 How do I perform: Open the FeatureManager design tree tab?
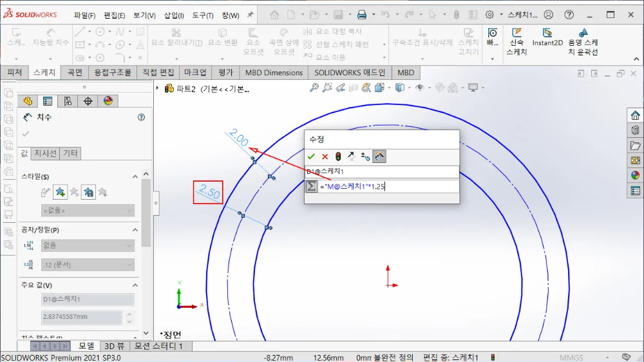click(28, 101)
